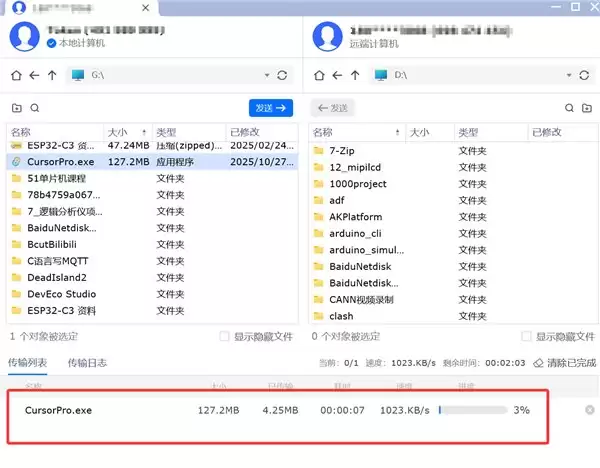Sort local files by 已修改 column
Viewport: 600px width, 468px height.
[x=262, y=132]
